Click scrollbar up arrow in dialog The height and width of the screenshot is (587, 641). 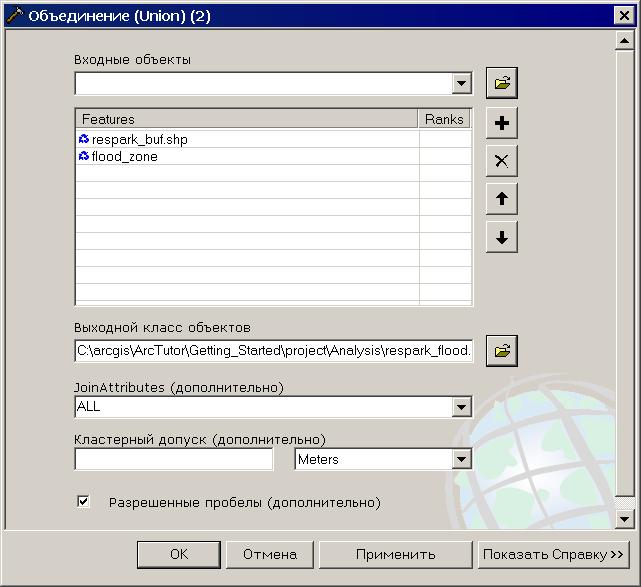(x=624, y=40)
